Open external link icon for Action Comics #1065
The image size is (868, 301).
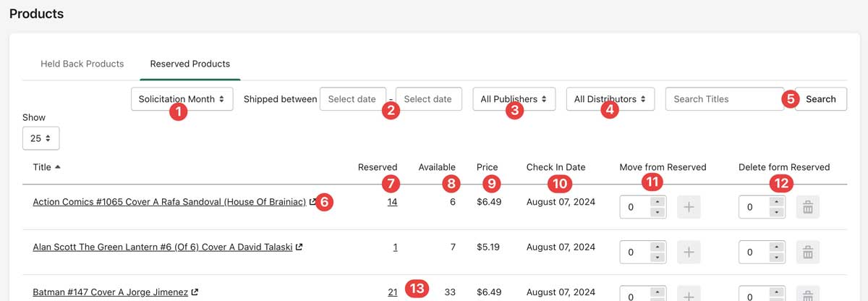[x=312, y=203]
